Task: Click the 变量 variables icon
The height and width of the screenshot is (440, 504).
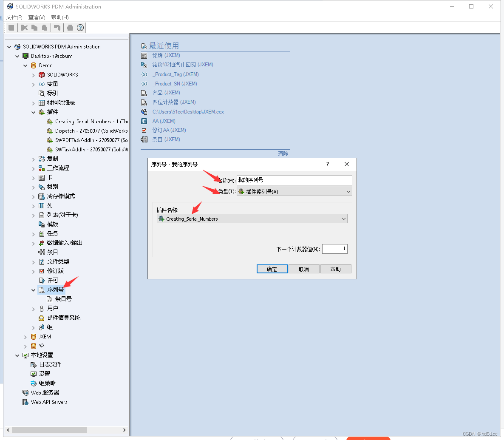Action: point(42,84)
